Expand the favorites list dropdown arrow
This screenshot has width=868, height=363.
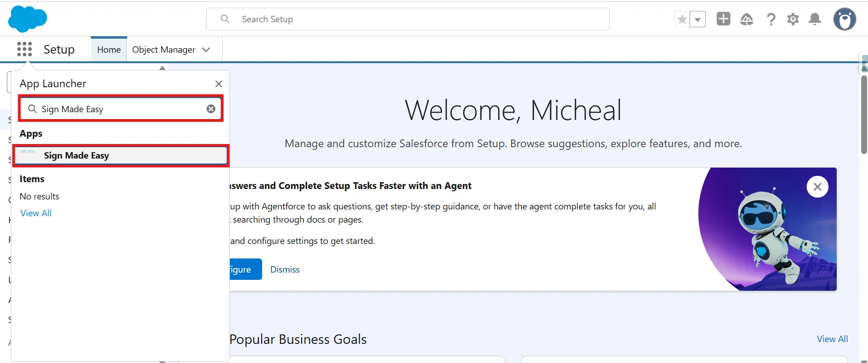point(698,19)
